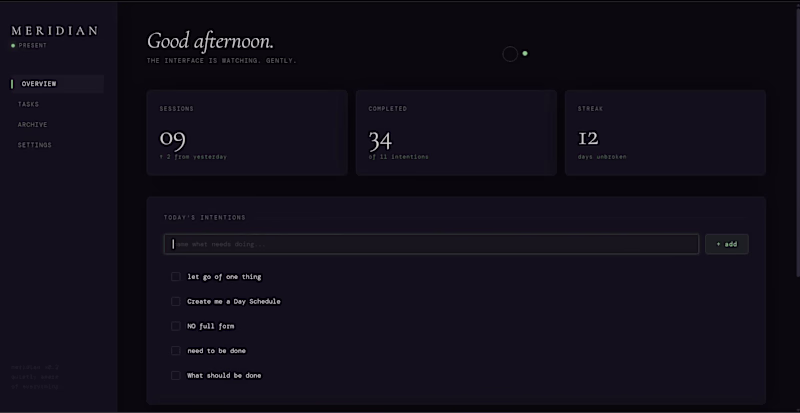Click the 'Create me a Day Schedule' text
Image resolution: width=800 pixels, height=413 pixels.
234,301
